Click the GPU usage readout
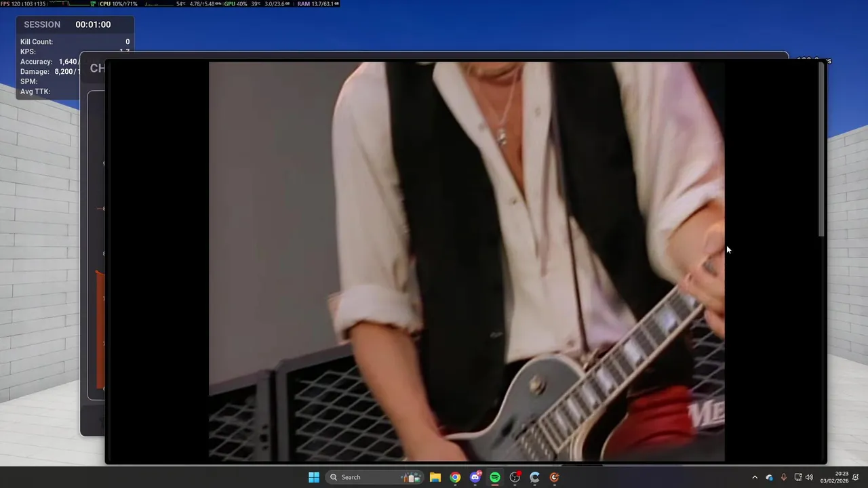This screenshot has height=488, width=868. click(235, 4)
